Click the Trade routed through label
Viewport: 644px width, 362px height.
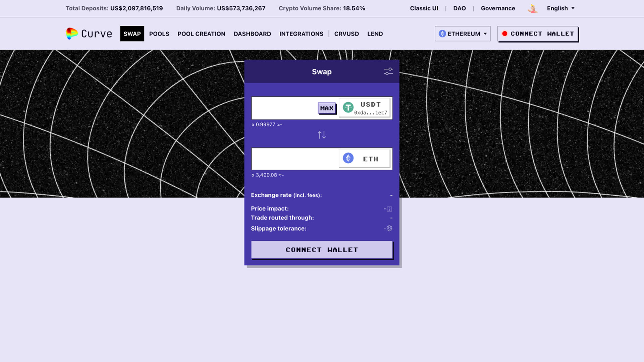point(282,218)
